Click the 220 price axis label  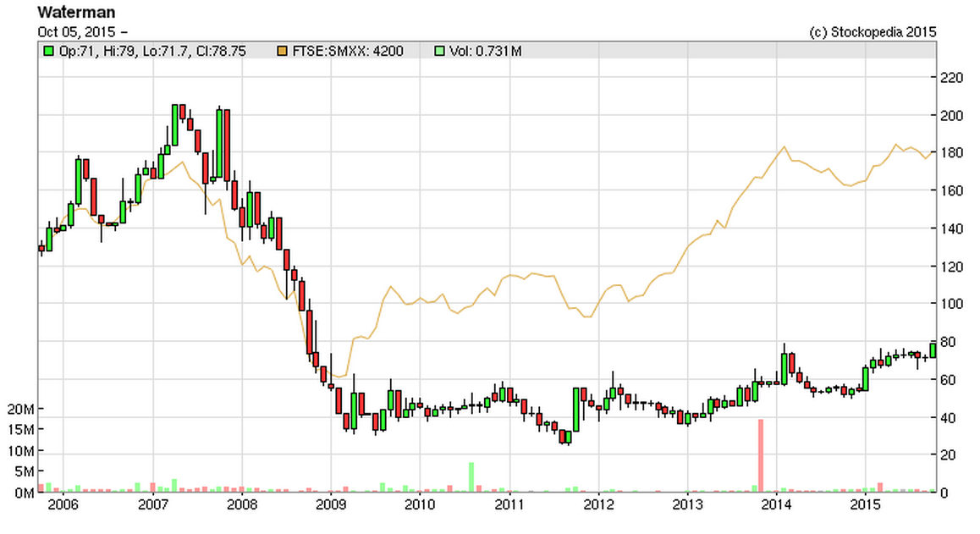952,78
